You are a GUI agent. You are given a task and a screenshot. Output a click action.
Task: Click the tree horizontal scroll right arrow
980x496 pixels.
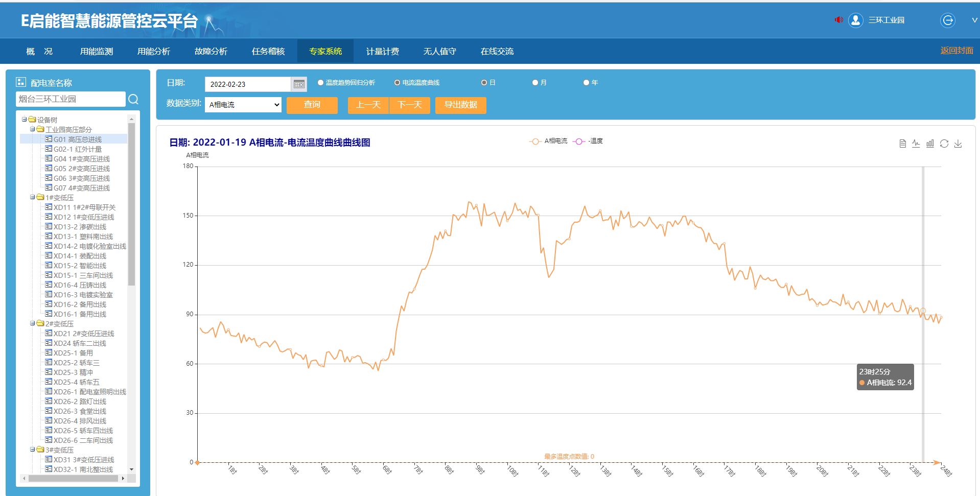click(123, 478)
